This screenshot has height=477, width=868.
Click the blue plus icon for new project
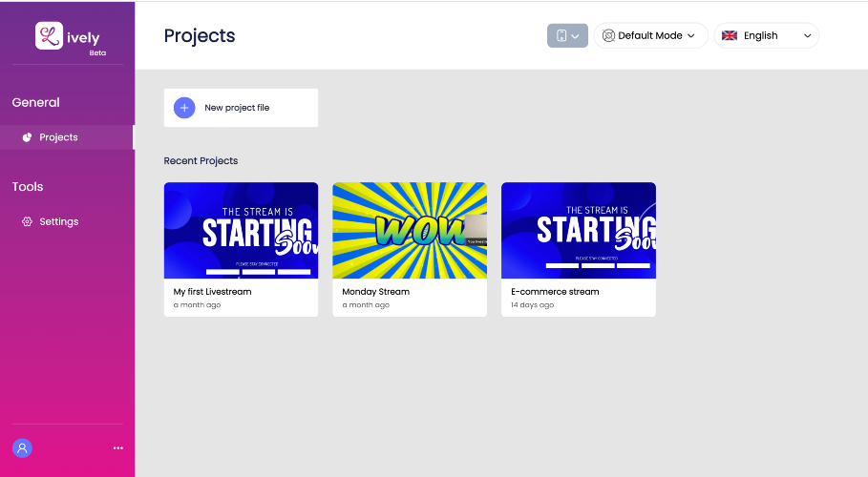click(x=184, y=108)
